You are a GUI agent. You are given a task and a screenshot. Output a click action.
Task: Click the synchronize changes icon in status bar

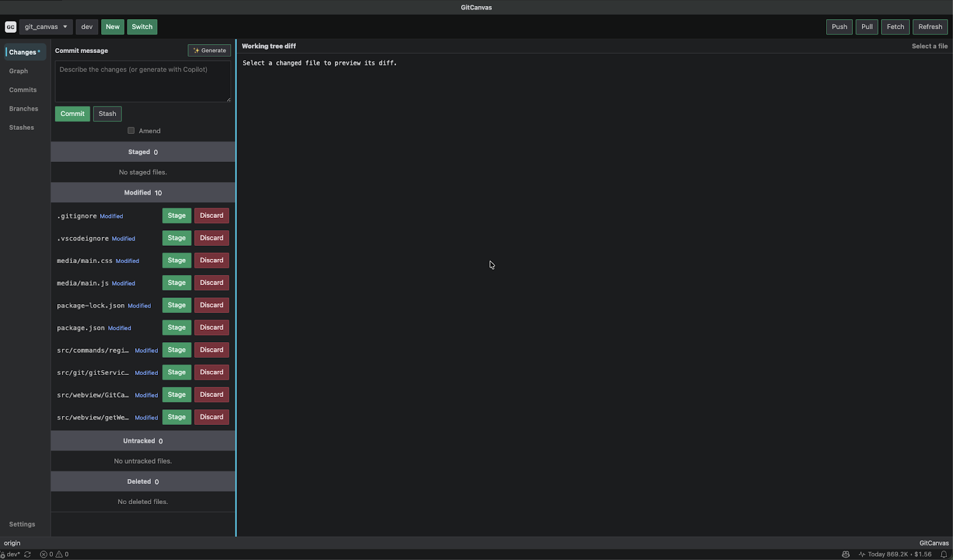27,554
